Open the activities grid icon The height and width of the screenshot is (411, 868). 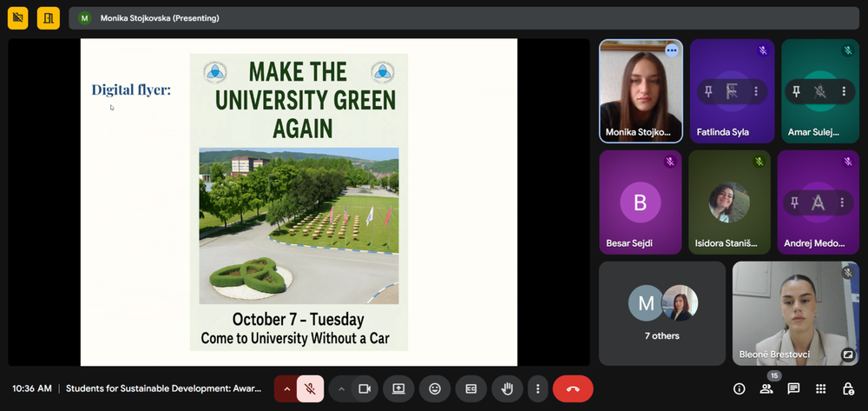[821, 388]
